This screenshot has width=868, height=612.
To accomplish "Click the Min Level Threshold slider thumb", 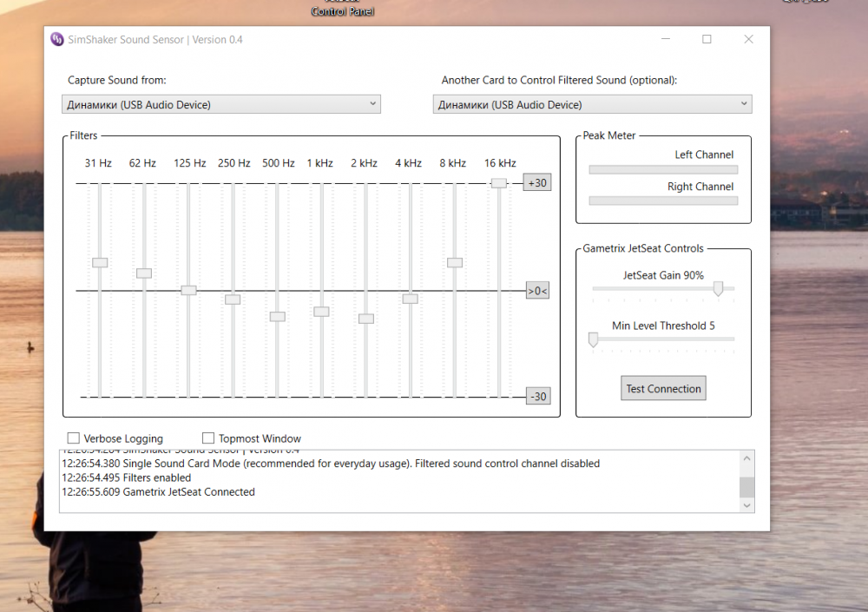I will click(x=593, y=339).
